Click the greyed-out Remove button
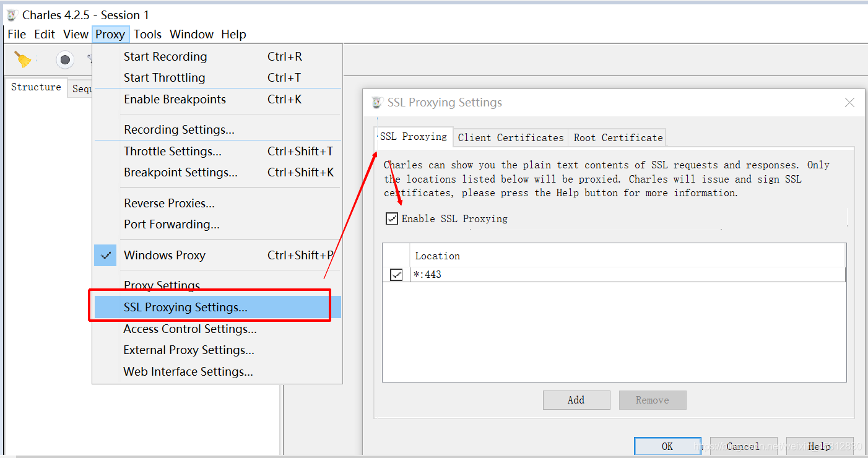The image size is (868, 458). tap(653, 400)
